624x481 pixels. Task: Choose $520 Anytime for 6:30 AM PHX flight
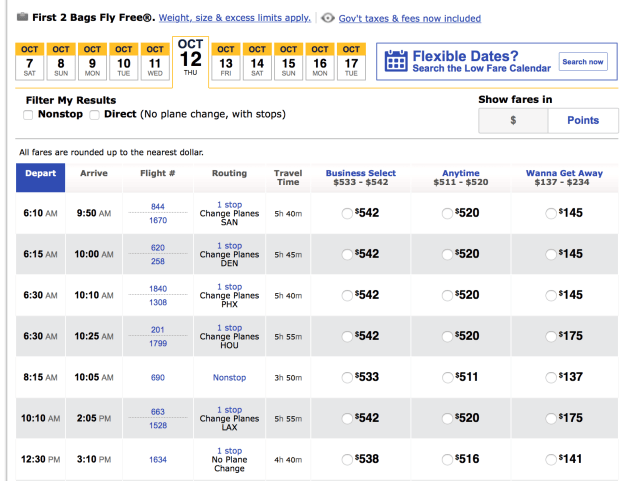click(x=447, y=296)
